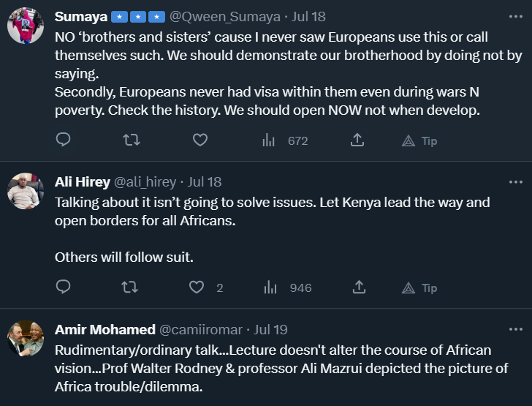Open the Amir Mohamed display name link
The width and height of the screenshot is (532, 406).
coord(104,330)
